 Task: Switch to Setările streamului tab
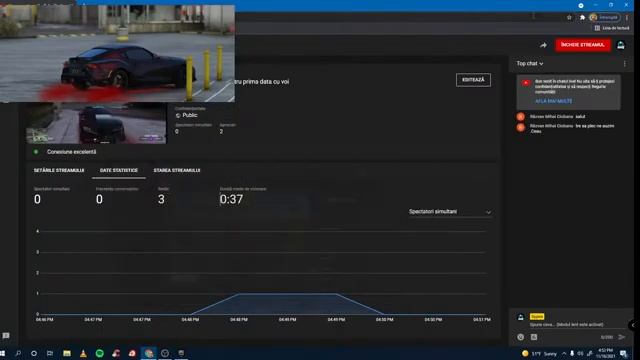(59, 170)
